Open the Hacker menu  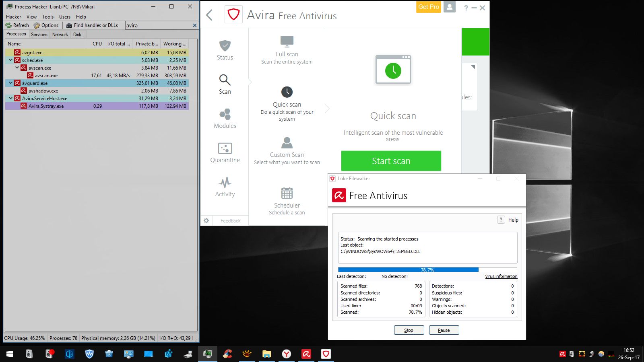(13, 17)
